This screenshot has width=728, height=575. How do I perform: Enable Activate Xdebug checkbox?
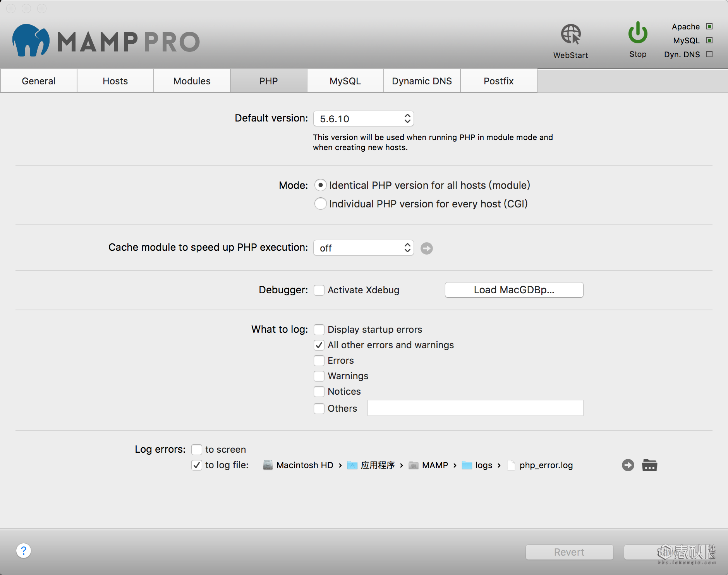(x=319, y=290)
